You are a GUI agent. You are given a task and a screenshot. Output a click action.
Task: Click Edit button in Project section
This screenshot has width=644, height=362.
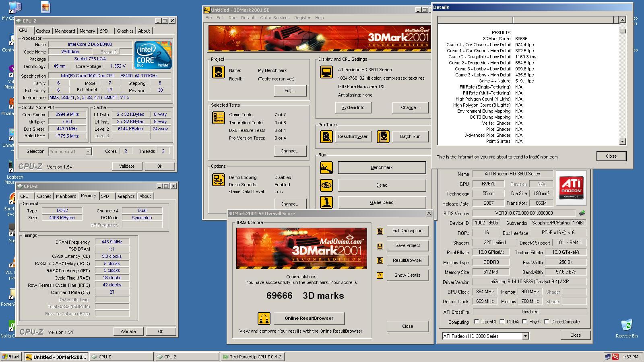coord(290,90)
